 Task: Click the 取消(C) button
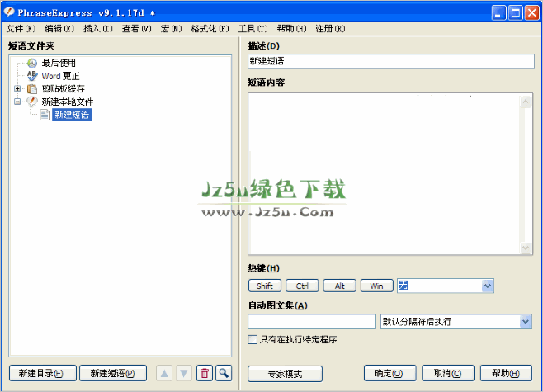(448, 373)
